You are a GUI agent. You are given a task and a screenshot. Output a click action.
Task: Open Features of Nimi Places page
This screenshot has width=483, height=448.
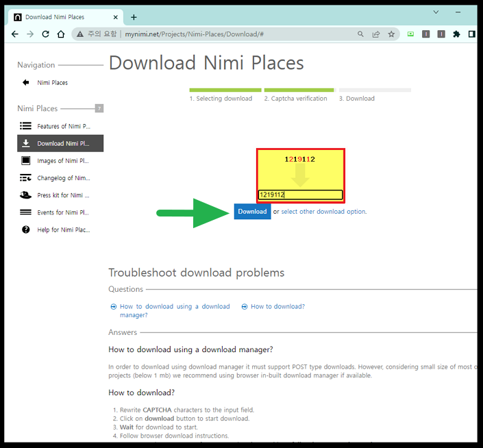64,126
